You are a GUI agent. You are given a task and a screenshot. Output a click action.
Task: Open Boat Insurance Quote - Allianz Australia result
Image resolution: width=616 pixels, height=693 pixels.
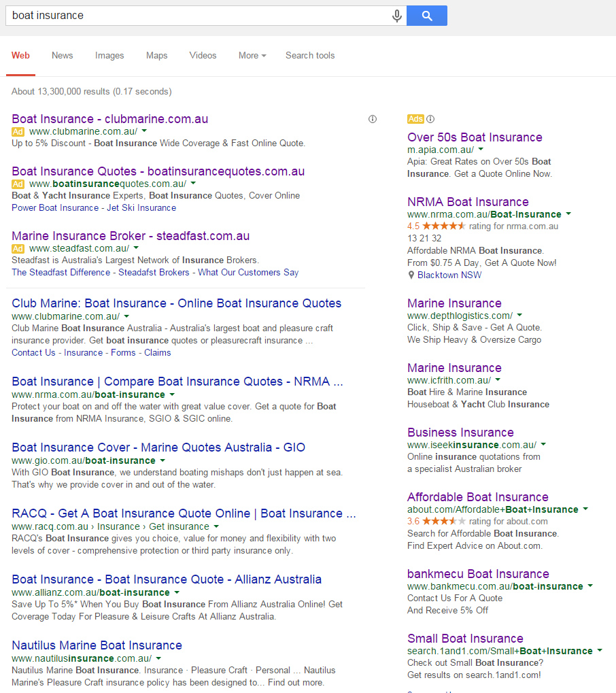(x=167, y=579)
